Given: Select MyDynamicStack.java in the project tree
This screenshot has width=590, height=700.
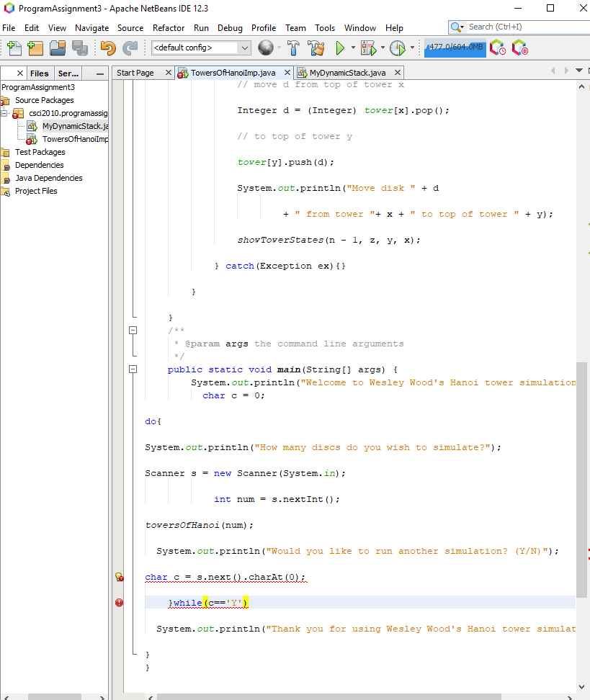Looking at the screenshot, I should [x=75, y=126].
